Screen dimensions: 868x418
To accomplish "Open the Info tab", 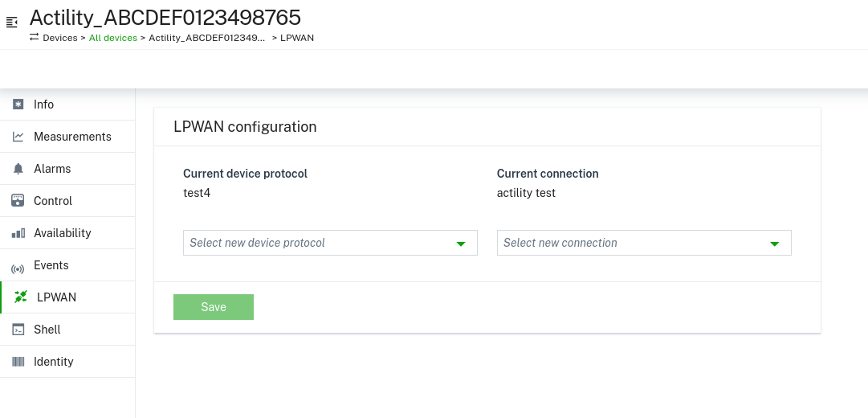I will tap(67, 104).
